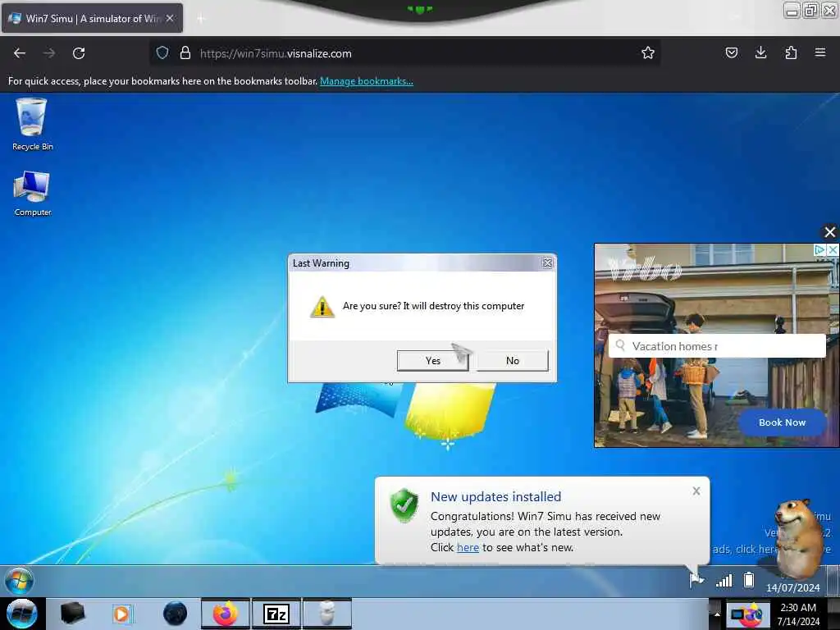The width and height of the screenshot is (840, 630).
Task: Close the Last Warning dialog
Action: click(x=547, y=263)
